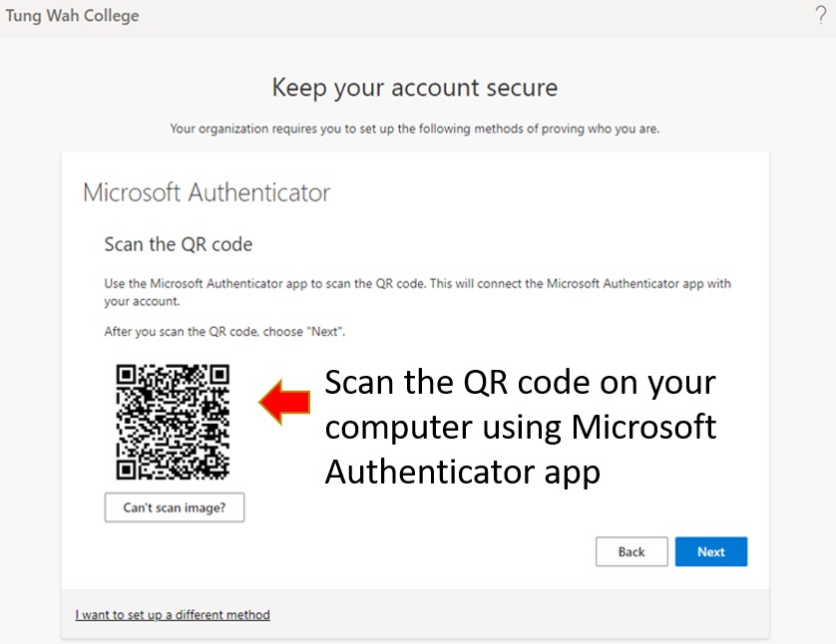Viewport: 836px width, 644px height.
Task: Click the Tung Wah College title
Action: click(72, 15)
